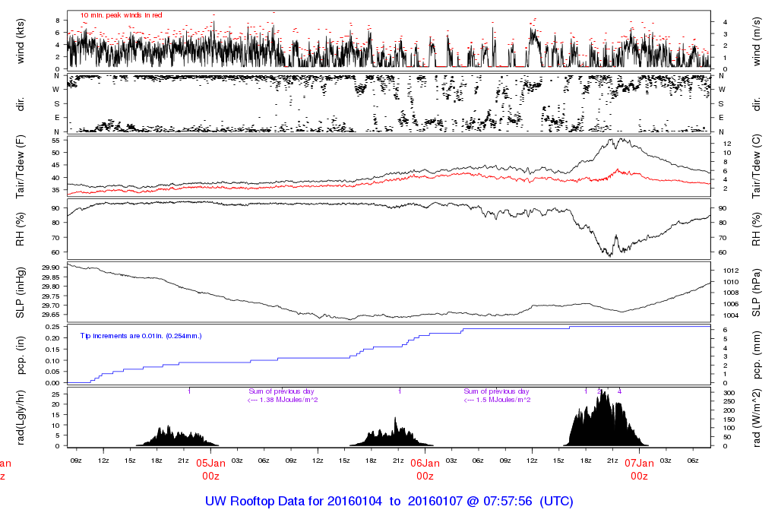Click the '1.38 MJoules/m^2' daily sum text
The image size is (778, 532).
[x=289, y=400]
